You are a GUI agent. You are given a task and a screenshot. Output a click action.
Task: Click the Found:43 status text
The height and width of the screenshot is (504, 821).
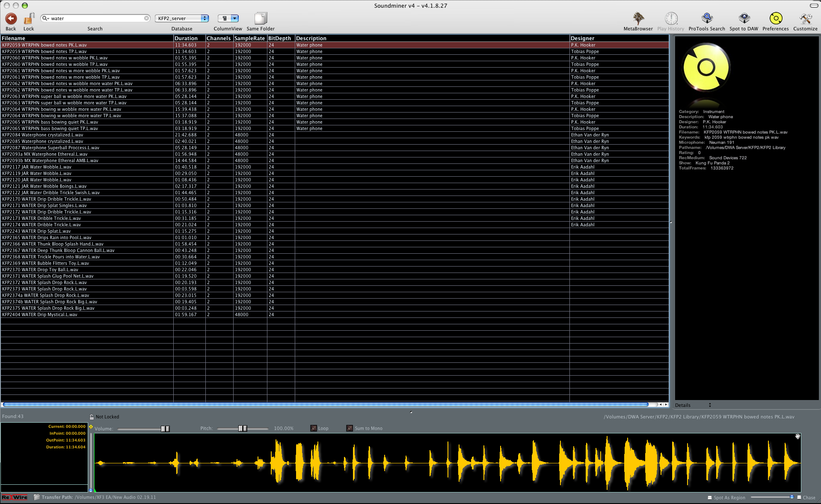(x=13, y=416)
